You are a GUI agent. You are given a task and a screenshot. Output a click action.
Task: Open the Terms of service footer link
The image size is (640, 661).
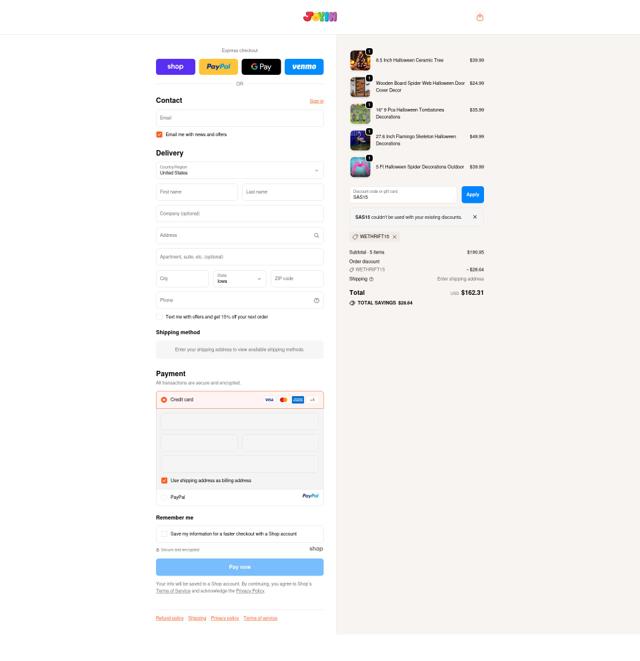click(260, 618)
